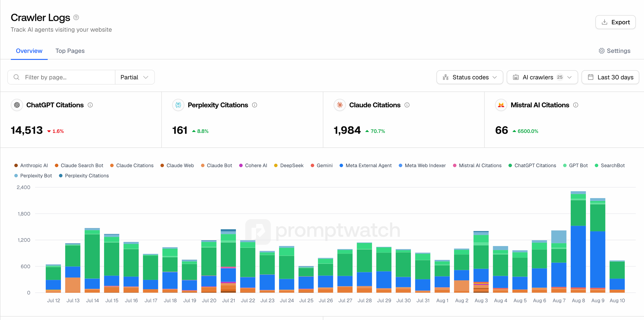The image size is (644, 320).
Task: Click the Perplexity Citations info icon
Action: click(x=255, y=105)
